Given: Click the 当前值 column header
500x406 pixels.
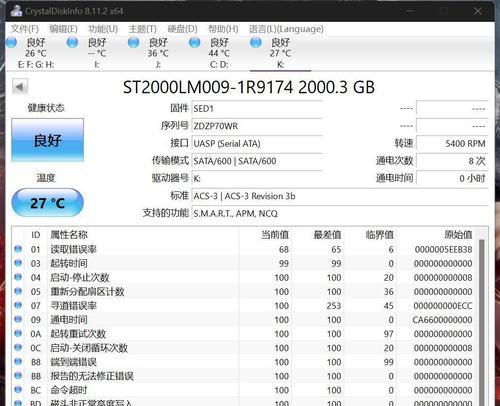Looking at the screenshot, I should [x=275, y=235].
